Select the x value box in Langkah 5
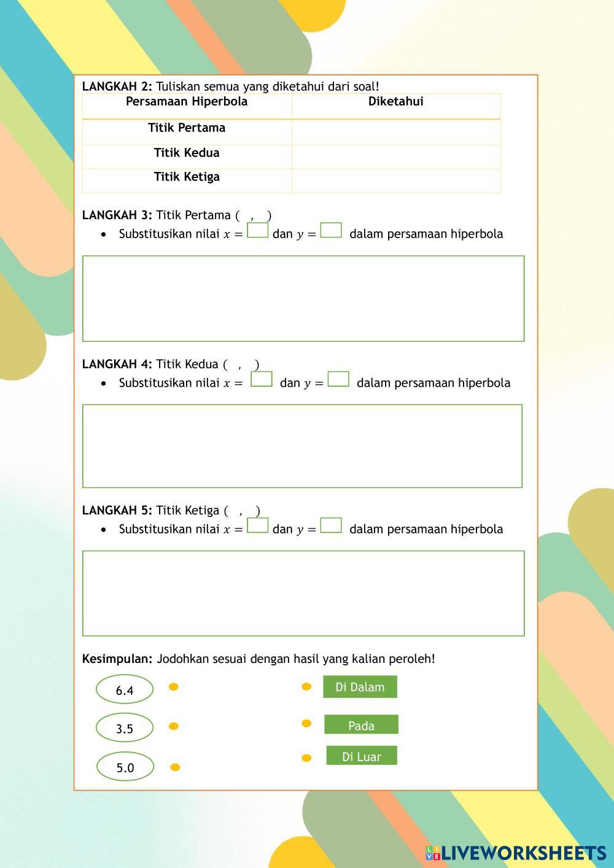This screenshot has height=868, width=614. point(257,525)
